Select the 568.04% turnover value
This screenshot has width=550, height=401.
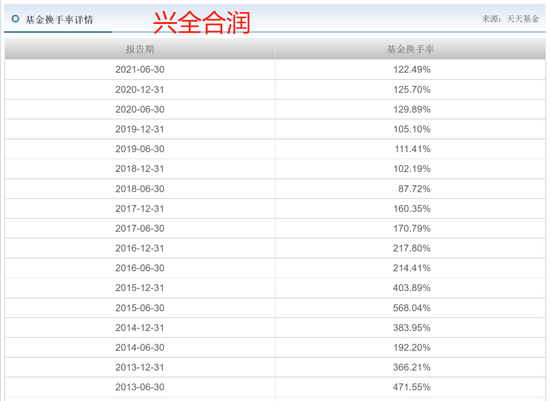pyautogui.click(x=412, y=308)
